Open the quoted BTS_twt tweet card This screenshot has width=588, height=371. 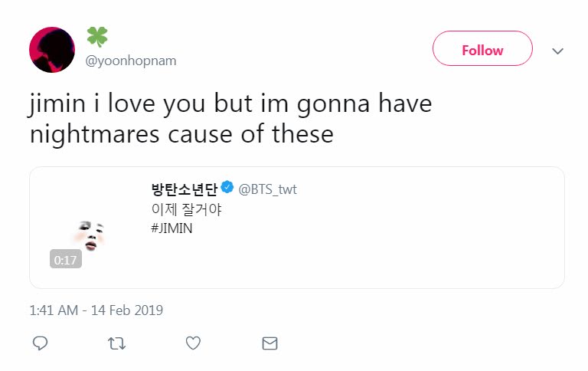383,253
